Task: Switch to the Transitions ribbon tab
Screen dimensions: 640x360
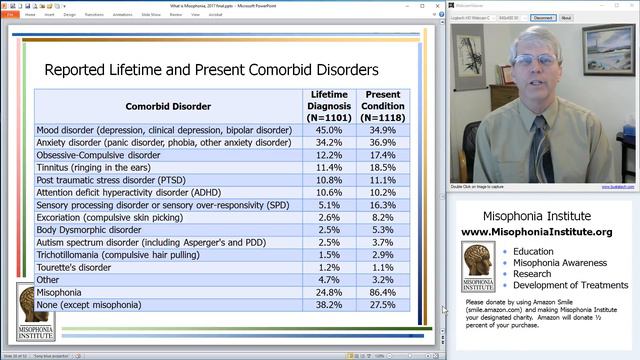Action: coord(94,15)
